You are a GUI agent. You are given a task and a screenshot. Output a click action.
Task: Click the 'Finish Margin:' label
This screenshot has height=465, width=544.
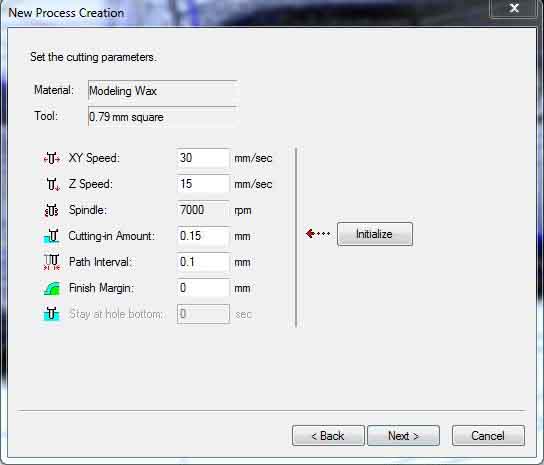(101, 288)
